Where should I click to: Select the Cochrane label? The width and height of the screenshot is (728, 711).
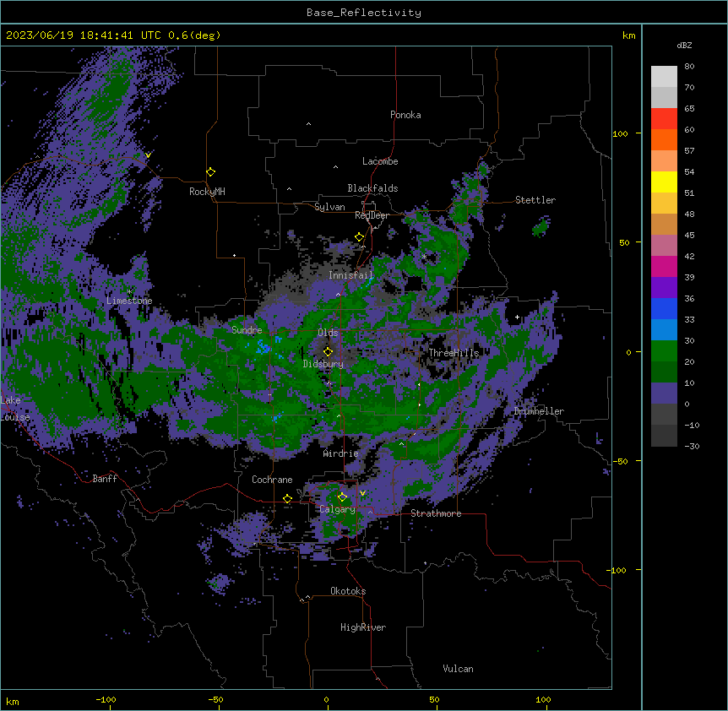(272, 480)
